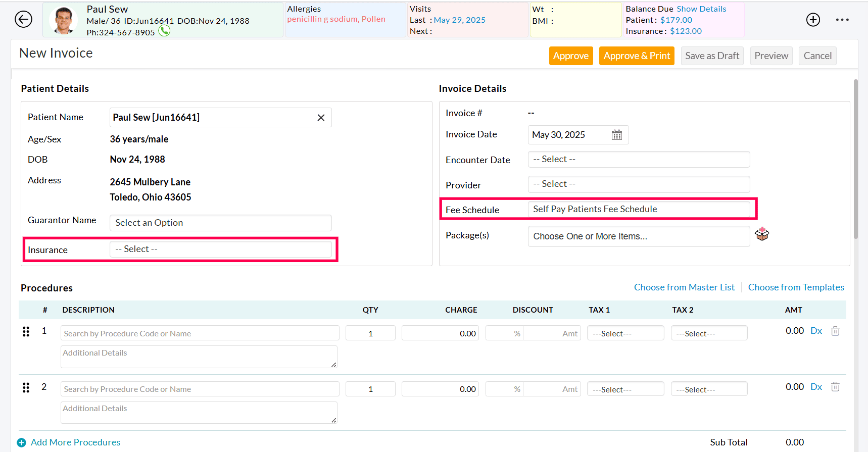Open the Invoice Date calendar picker

pos(617,135)
